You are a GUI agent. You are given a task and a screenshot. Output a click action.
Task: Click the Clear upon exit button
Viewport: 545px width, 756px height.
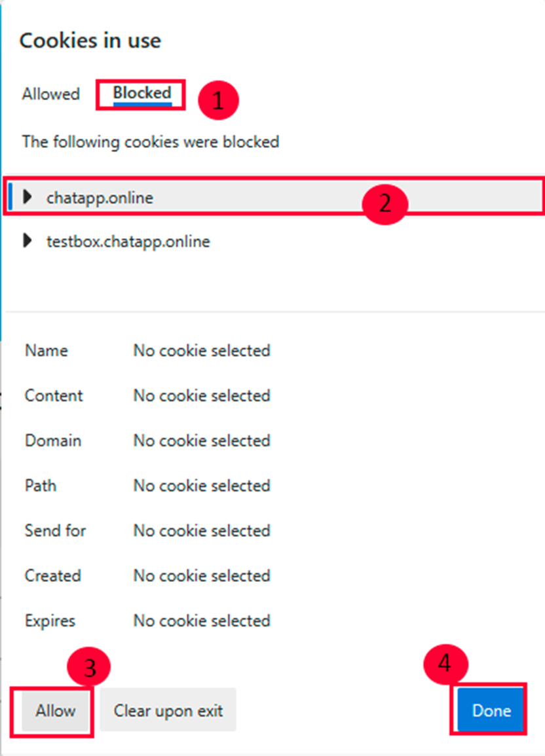point(168,711)
